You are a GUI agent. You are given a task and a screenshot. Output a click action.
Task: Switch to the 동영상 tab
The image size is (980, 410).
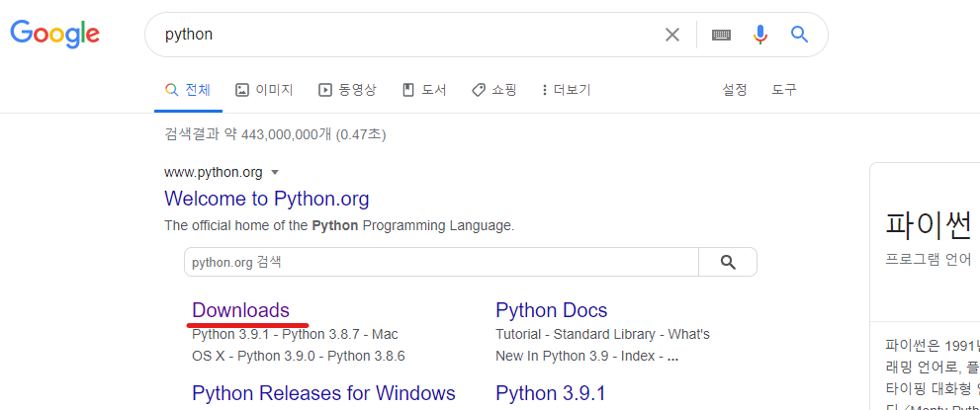(x=347, y=90)
